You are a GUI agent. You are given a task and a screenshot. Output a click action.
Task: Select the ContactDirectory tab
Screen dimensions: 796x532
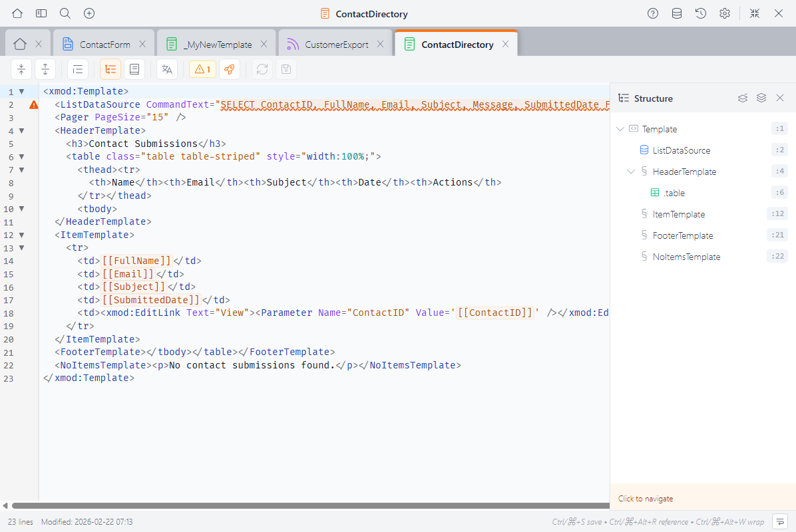[457, 45]
